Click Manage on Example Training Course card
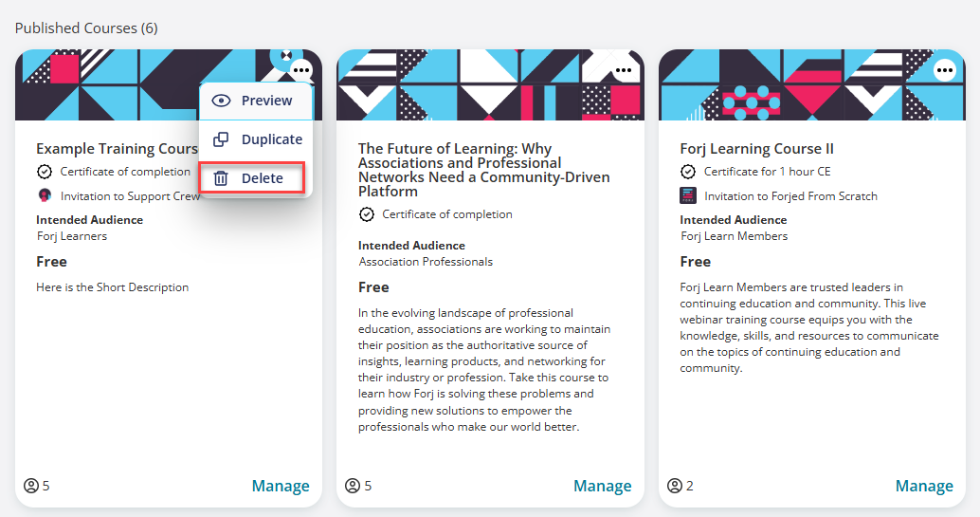The height and width of the screenshot is (517, 980). pos(281,486)
